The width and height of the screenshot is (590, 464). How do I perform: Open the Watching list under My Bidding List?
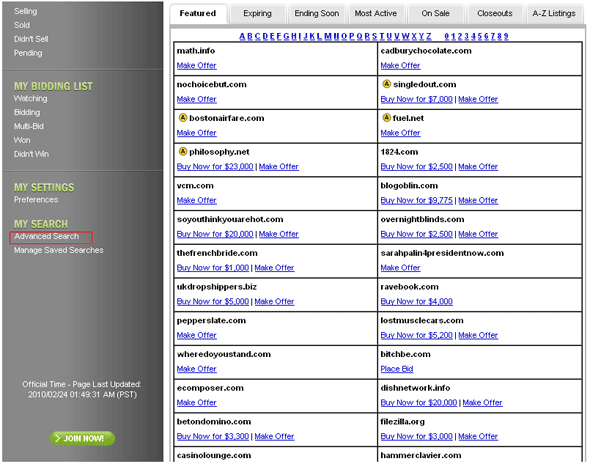(x=30, y=99)
